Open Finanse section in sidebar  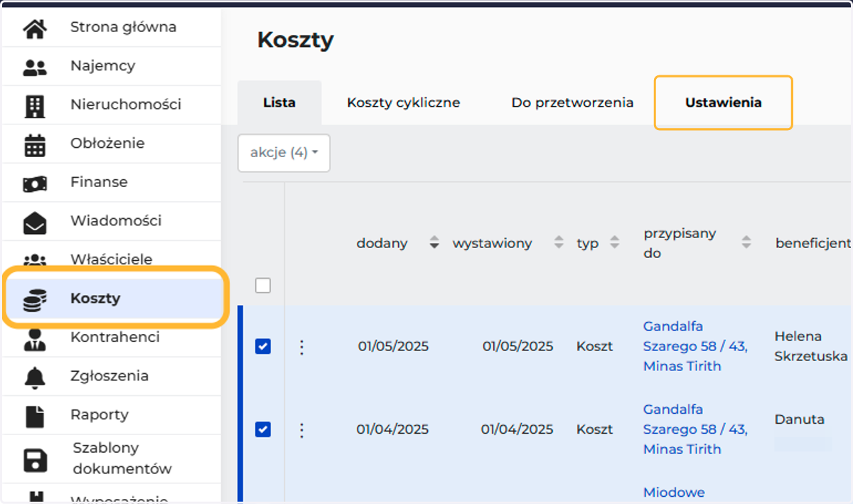[99, 182]
